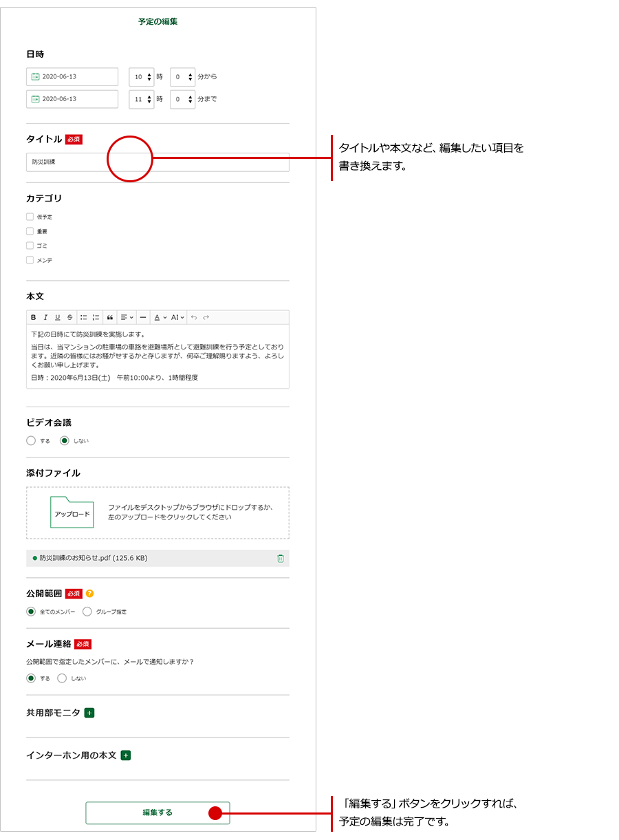The width and height of the screenshot is (619, 840).
Task: Insert a numbered list in 本文
Action: (96, 317)
